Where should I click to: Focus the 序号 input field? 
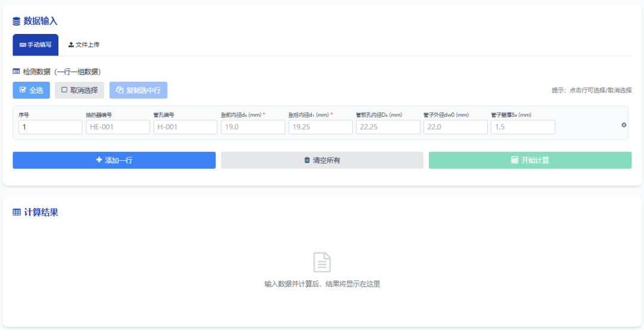[x=50, y=127]
